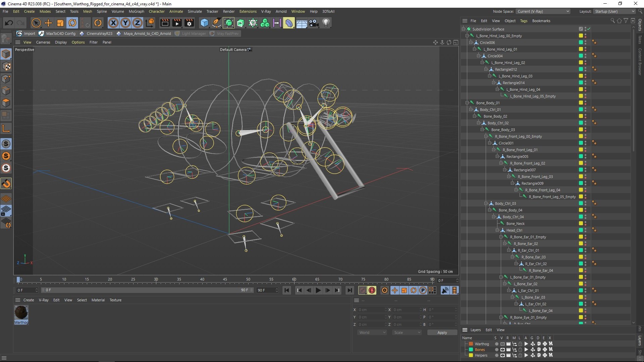Enable Make Editable icon in left toolbar

6,39
